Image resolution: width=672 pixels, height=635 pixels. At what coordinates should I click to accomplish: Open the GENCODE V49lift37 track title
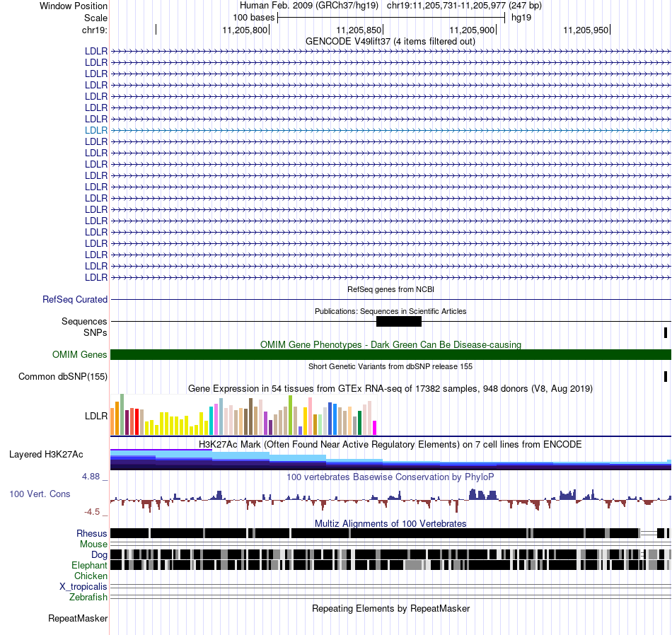390,42
